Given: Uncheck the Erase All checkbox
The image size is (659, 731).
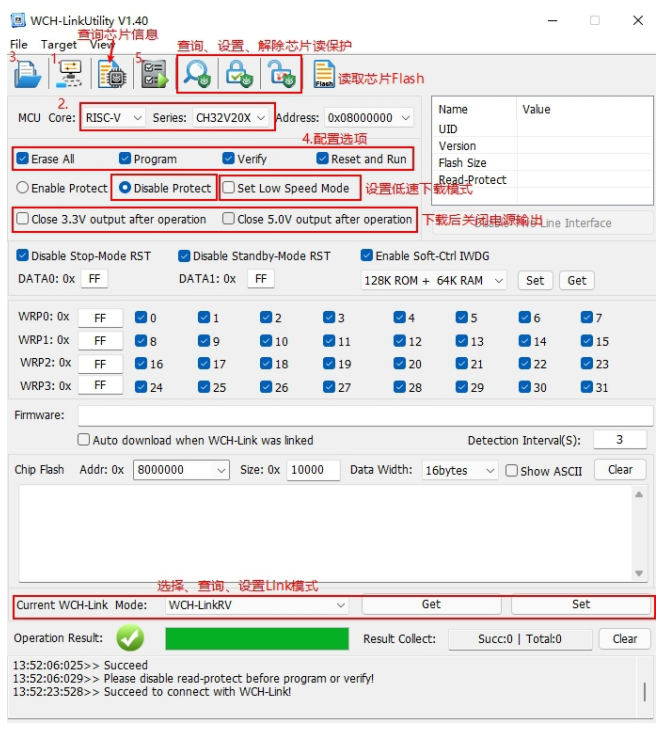Looking at the screenshot, I should click(22, 159).
